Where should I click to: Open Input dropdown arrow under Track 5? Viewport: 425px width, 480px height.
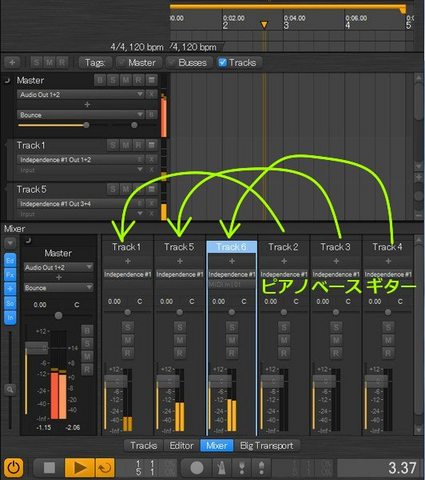coord(140,213)
